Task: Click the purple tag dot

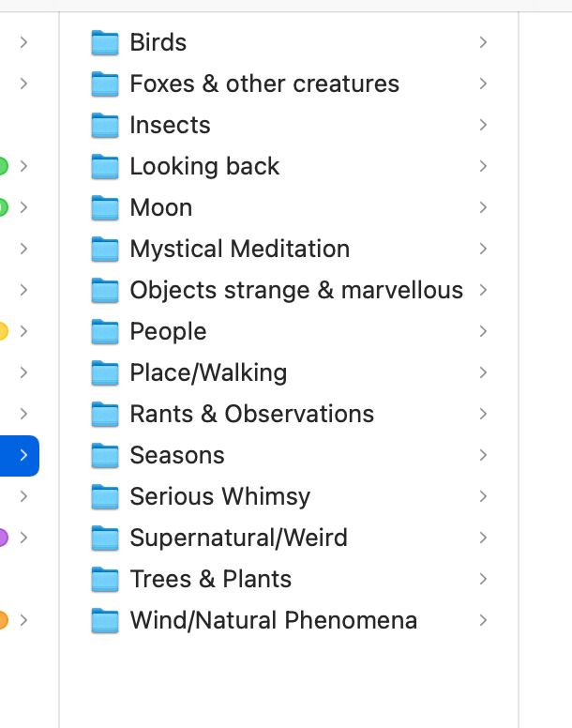Action: coord(3,538)
